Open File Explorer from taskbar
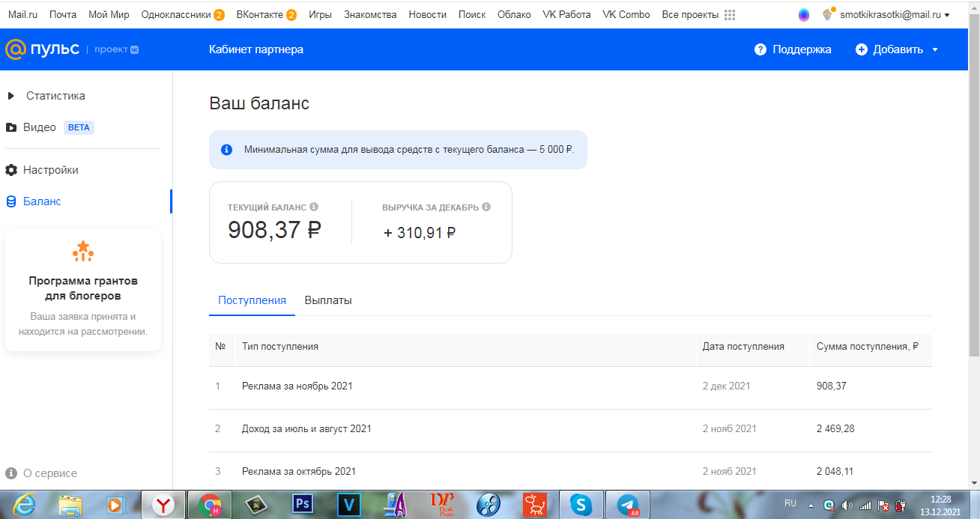The width and height of the screenshot is (980, 519). (70, 505)
